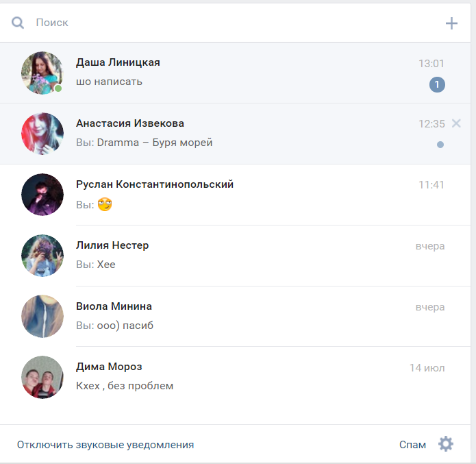Click Виола Минина's avatar picture
Viewport: 476px width, 464px height.
pos(42,317)
